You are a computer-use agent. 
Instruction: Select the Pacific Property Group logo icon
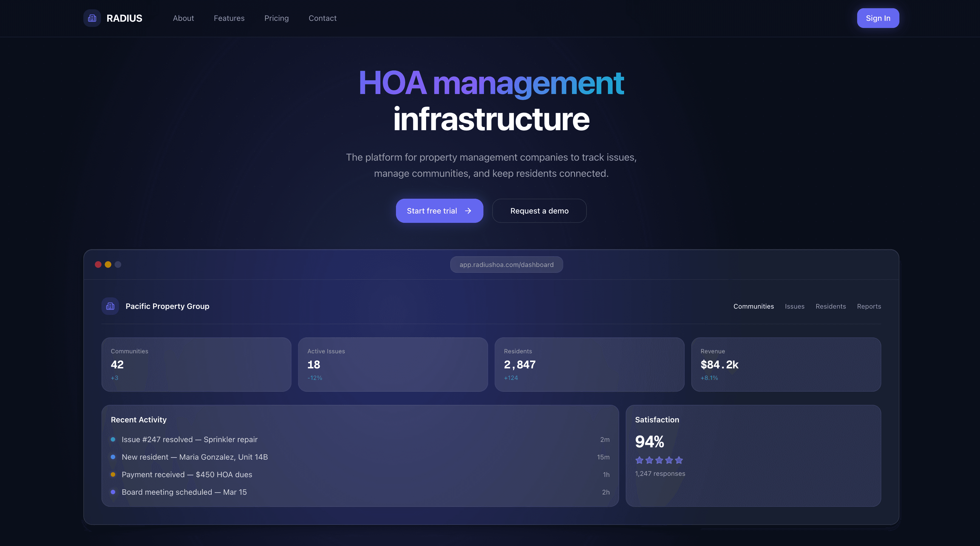click(x=110, y=306)
